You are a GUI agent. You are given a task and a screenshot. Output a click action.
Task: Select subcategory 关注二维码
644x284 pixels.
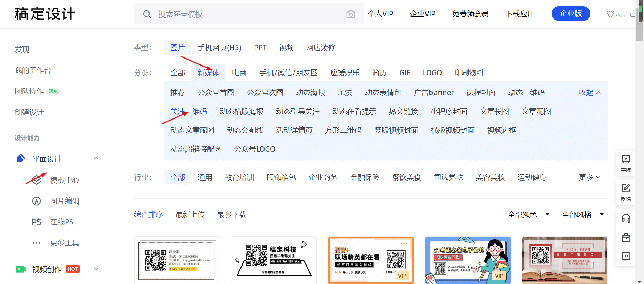tap(189, 112)
